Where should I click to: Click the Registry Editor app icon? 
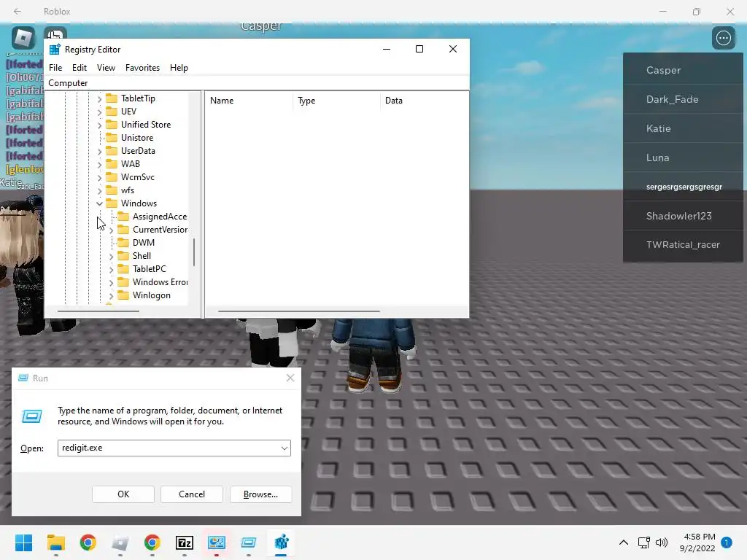pyautogui.click(x=55, y=50)
